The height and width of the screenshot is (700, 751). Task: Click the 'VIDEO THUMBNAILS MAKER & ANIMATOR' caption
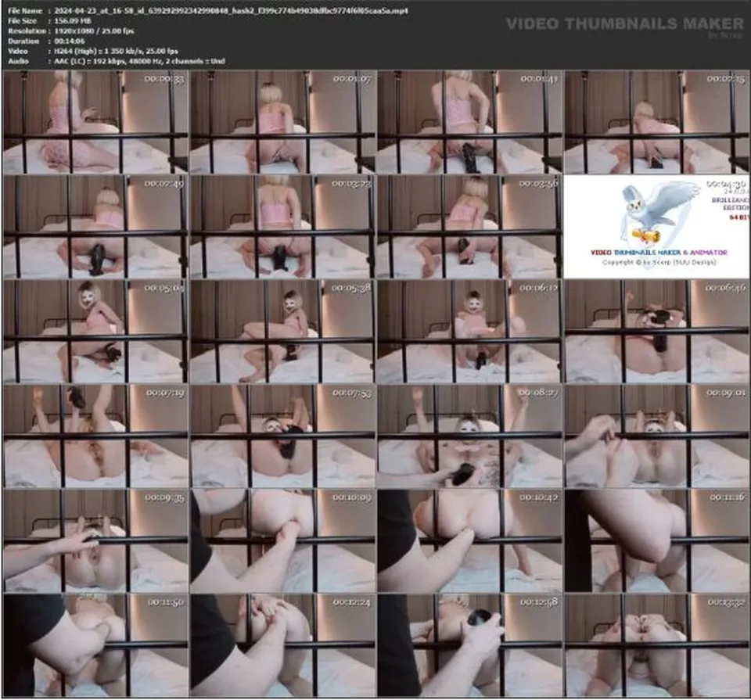coord(659,253)
